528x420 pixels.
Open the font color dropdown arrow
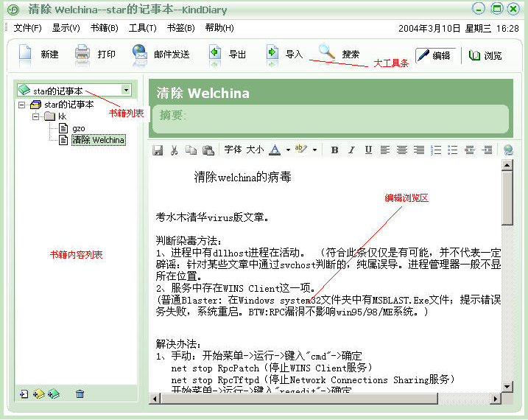(x=288, y=150)
